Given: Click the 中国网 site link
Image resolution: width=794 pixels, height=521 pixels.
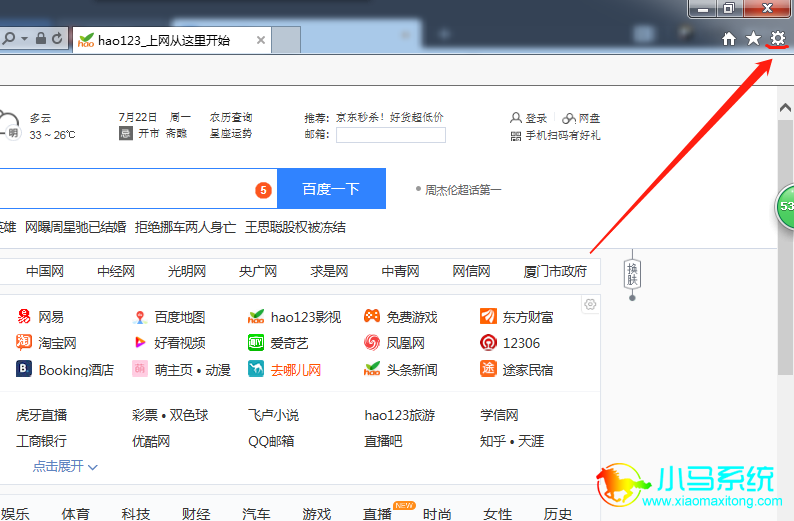Looking at the screenshot, I should 45,271.
